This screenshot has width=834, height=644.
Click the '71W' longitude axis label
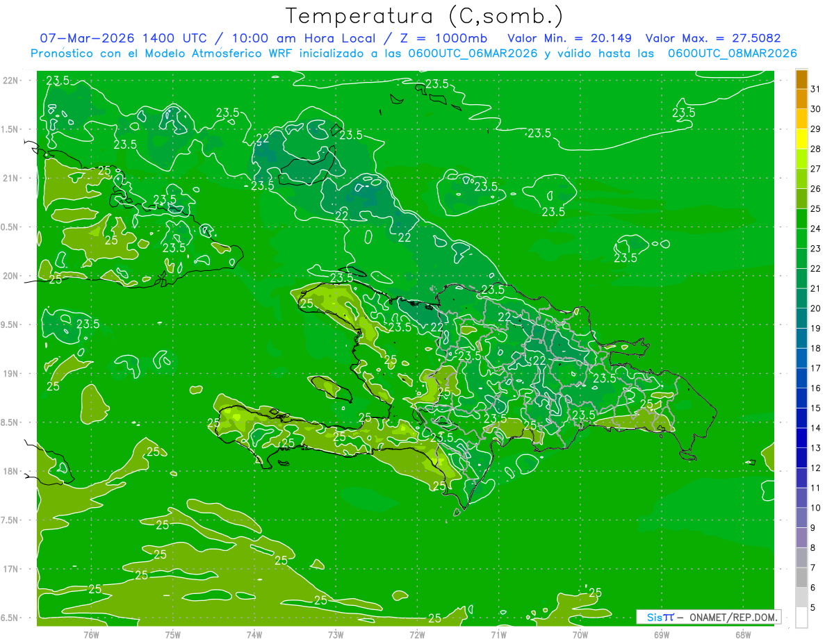tap(498, 635)
